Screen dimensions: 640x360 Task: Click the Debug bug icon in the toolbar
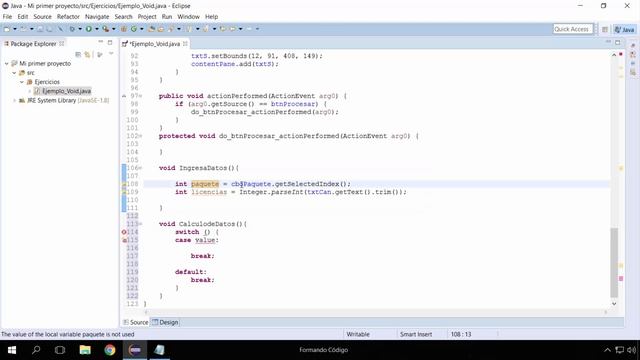coord(72,29)
